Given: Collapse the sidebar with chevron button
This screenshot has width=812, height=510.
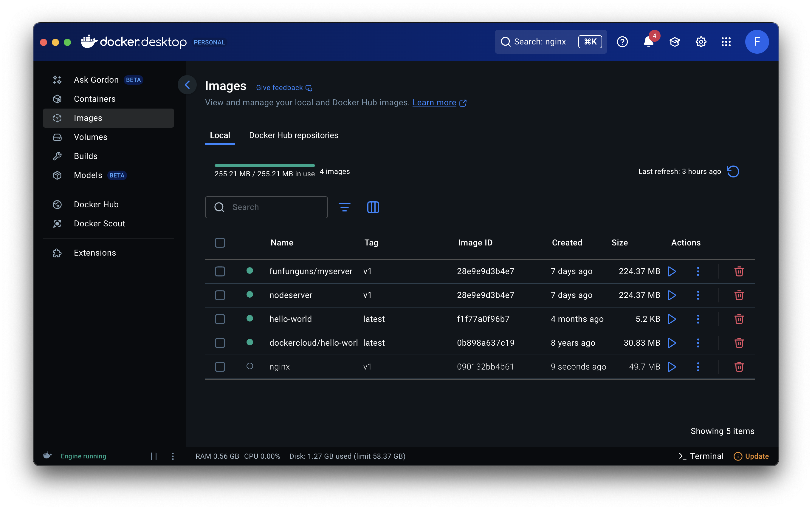Looking at the screenshot, I should 187,85.
